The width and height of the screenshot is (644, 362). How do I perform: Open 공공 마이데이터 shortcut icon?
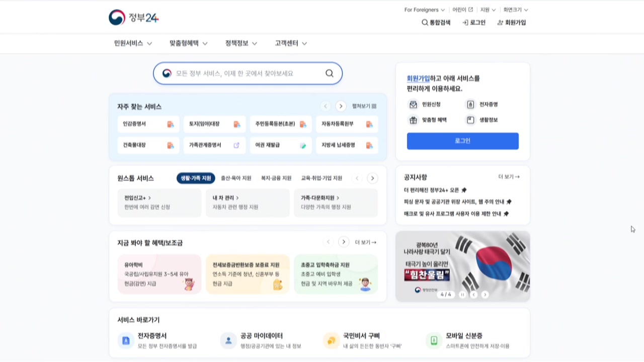[228, 340]
